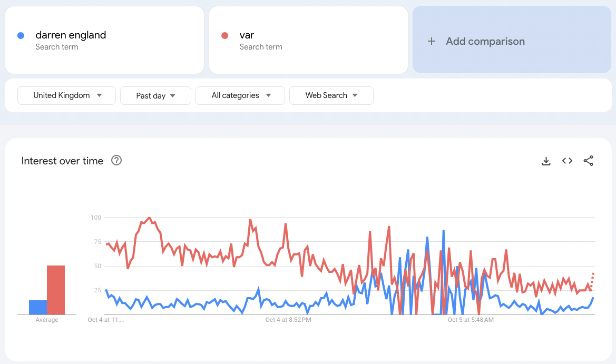Open the embed code icon for the chart

(567, 161)
